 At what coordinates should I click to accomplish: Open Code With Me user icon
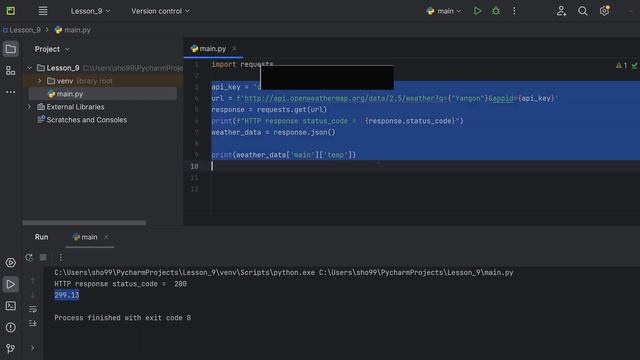pos(561,11)
